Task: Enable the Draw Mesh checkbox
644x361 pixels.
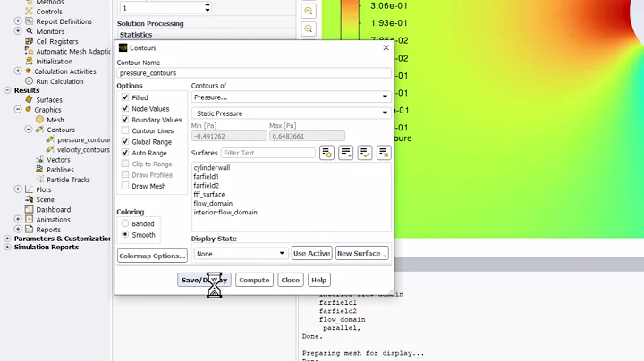Action: 125,186
